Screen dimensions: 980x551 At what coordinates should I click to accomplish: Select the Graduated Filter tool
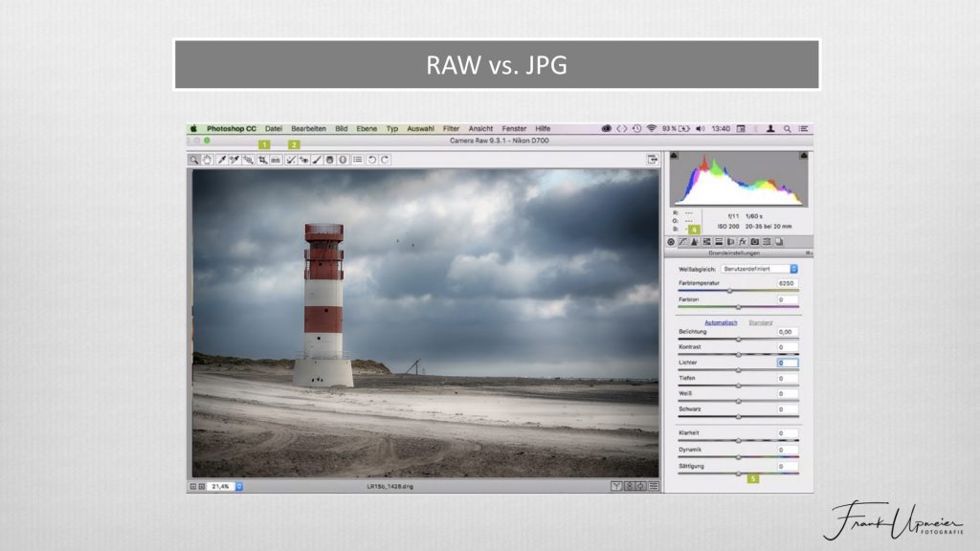pyautogui.click(x=330, y=160)
